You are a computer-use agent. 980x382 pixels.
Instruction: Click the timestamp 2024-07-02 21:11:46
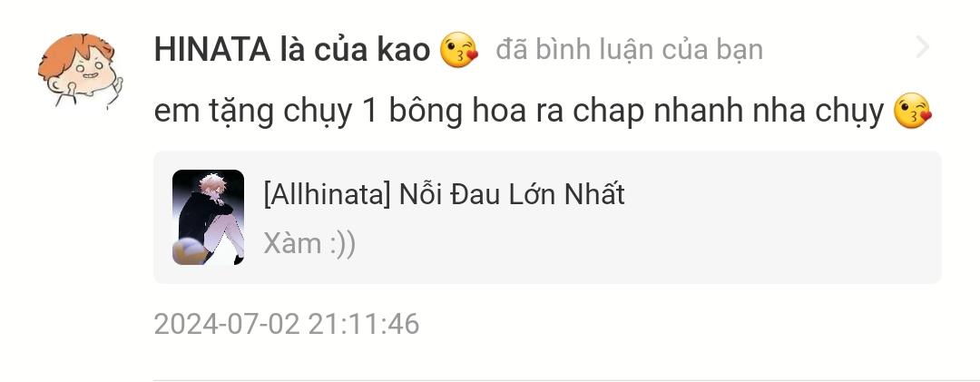point(286,325)
